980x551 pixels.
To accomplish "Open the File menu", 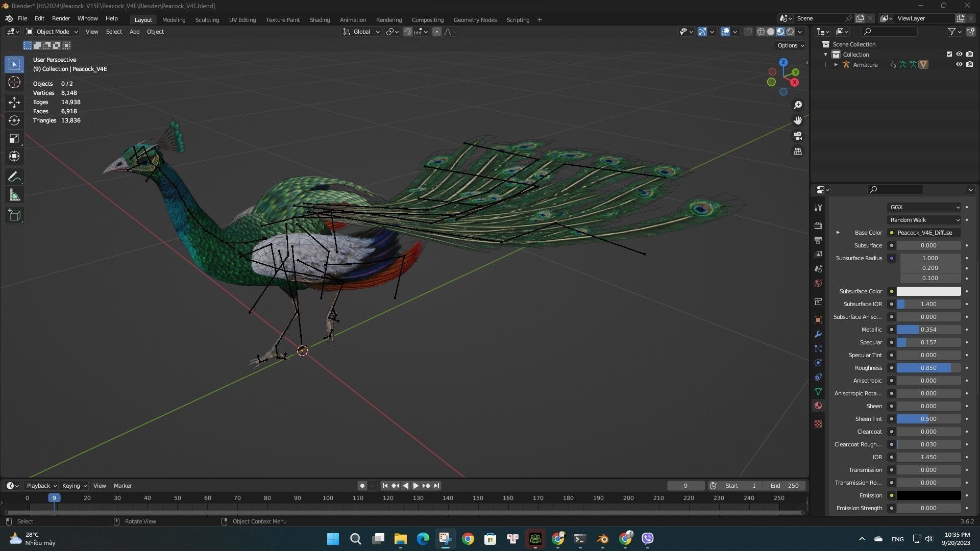I will (22, 18).
